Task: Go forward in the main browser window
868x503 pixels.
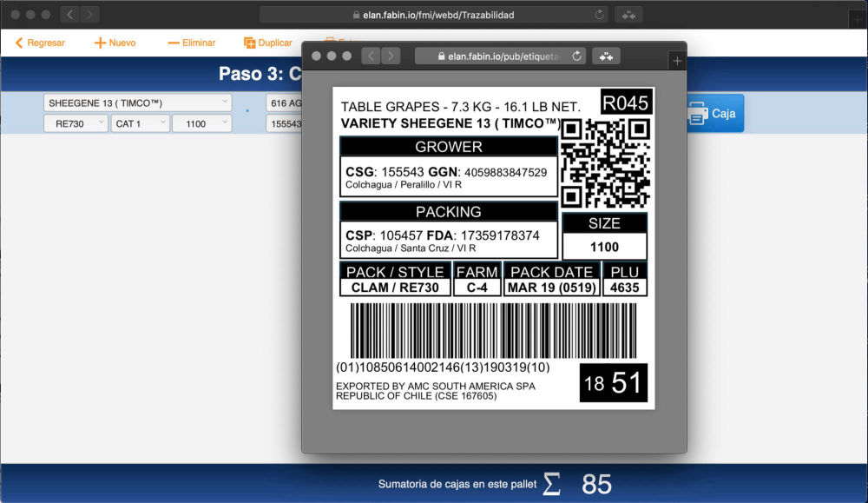Action: pyautogui.click(x=89, y=15)
